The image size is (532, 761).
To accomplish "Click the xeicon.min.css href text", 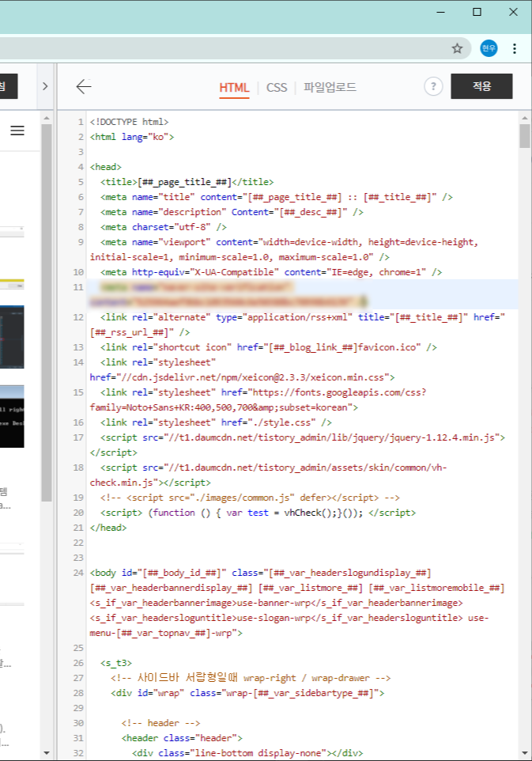I will 243,377.
